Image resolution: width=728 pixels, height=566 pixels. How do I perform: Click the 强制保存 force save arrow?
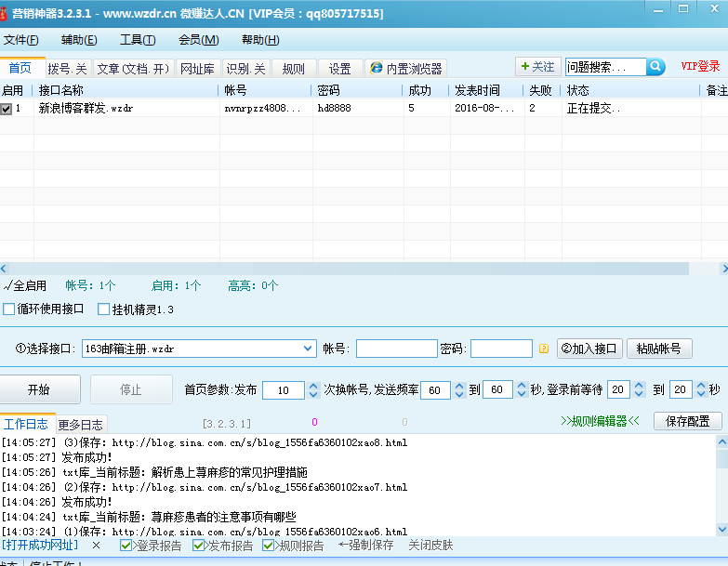(365, 546)
